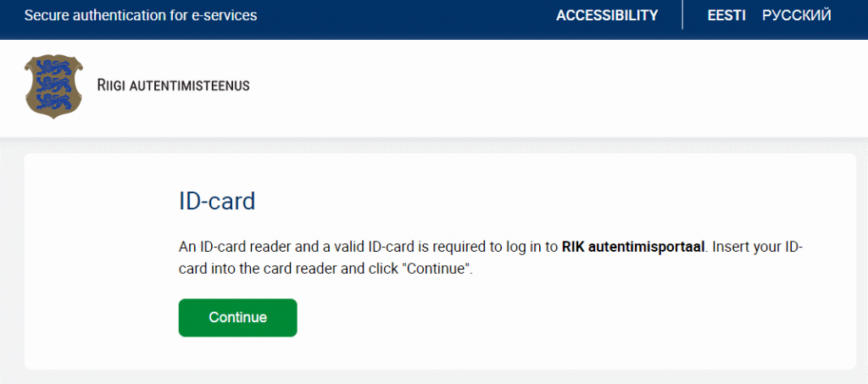The width and height of the screenshot is (868, 384).
Task: Click the "Secure authentication for e-services" header text
Action: coord(141,15)
